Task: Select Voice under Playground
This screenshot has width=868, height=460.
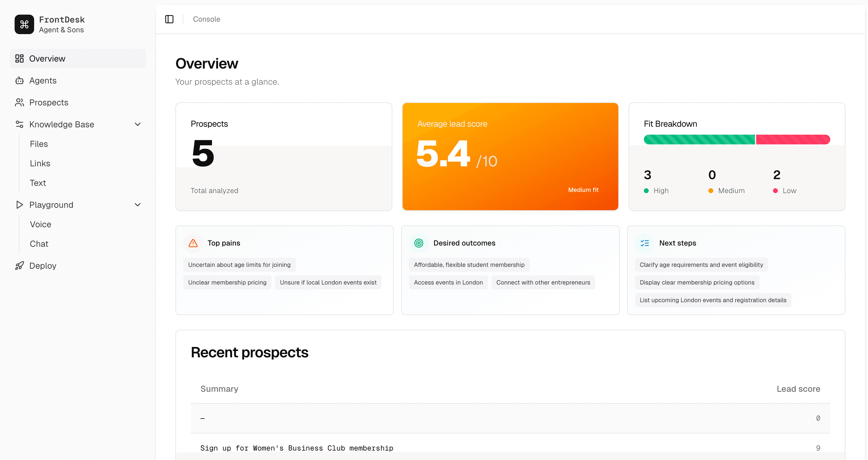Action: tap(40, 224)
